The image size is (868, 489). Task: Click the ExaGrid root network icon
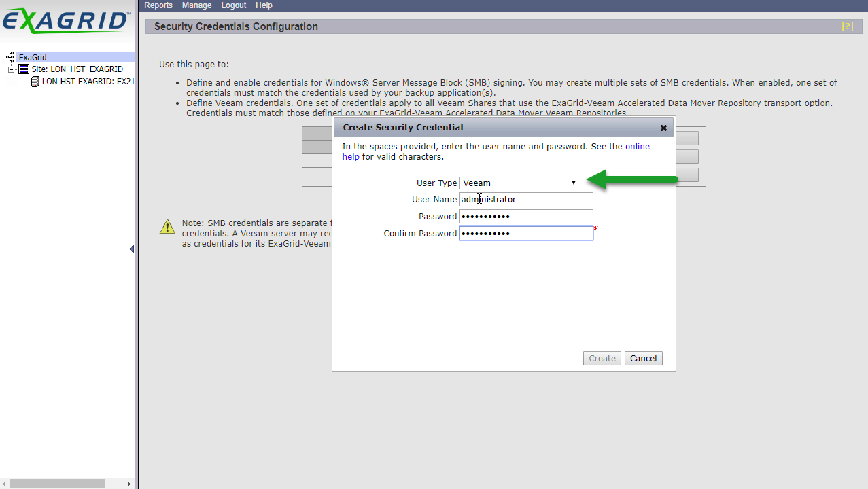10,58
